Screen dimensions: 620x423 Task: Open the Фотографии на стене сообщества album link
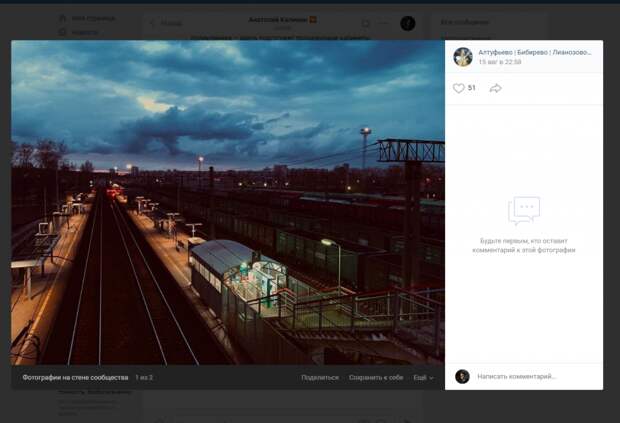tap(75, 378)
